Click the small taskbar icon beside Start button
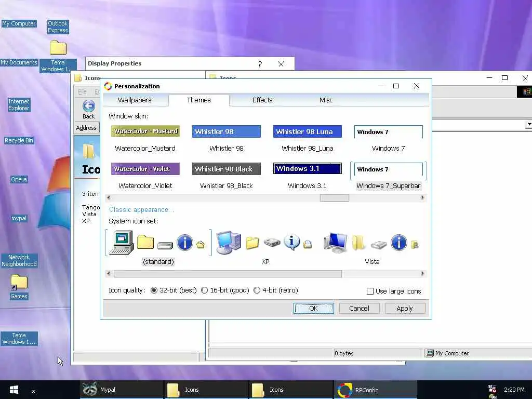532x399 pixels. click(x=33, y=392)
